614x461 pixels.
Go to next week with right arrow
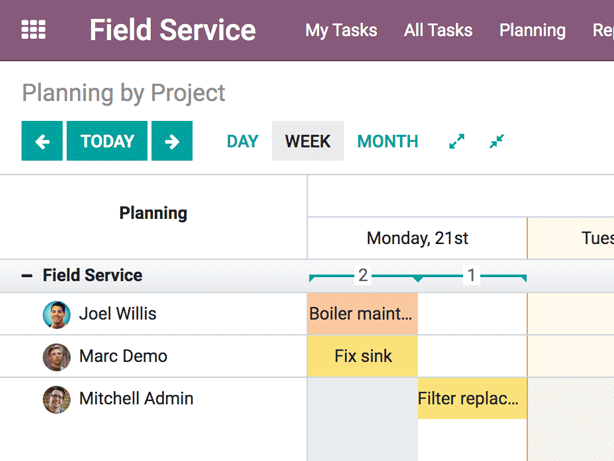(172, 141)
